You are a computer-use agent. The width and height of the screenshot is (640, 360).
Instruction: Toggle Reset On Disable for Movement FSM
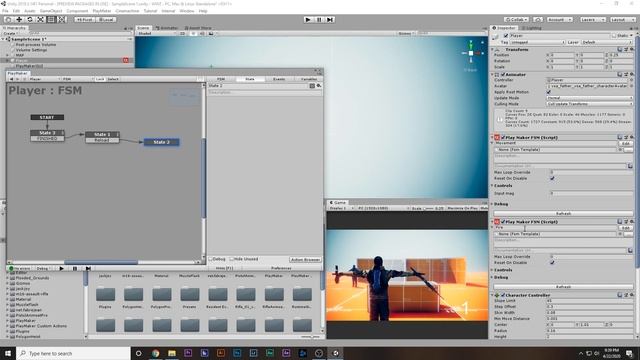(552, 178)
